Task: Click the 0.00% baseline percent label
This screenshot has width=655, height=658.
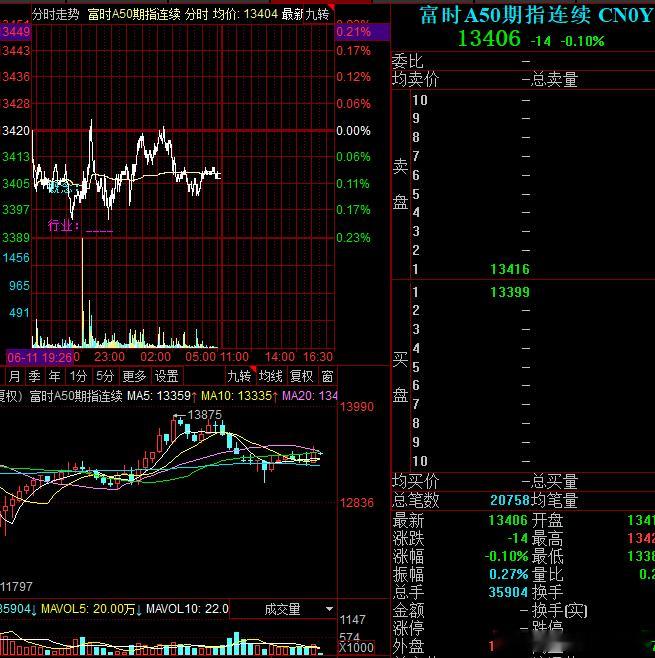Action: (353, 131)
